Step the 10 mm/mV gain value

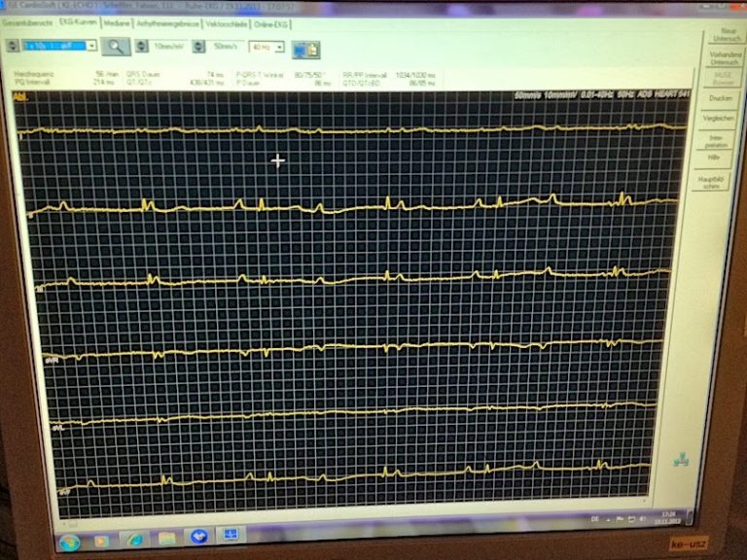(x=143, y=46)
